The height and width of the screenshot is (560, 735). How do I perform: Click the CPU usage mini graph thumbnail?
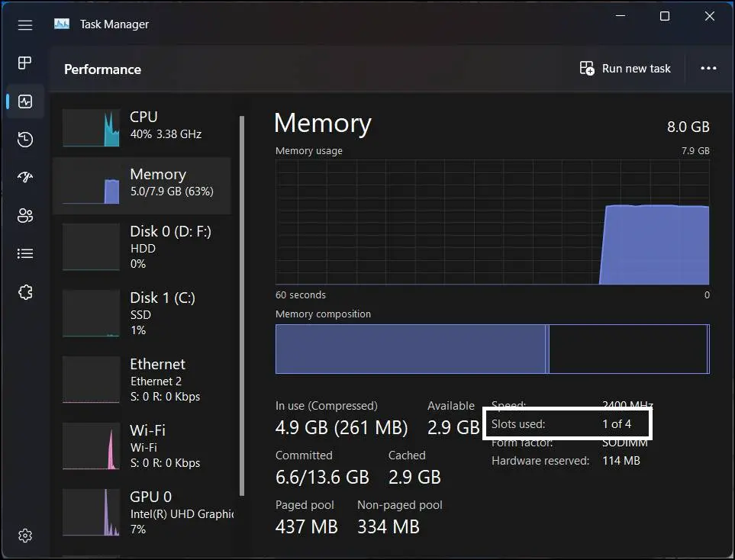click(x=91, y=128)
